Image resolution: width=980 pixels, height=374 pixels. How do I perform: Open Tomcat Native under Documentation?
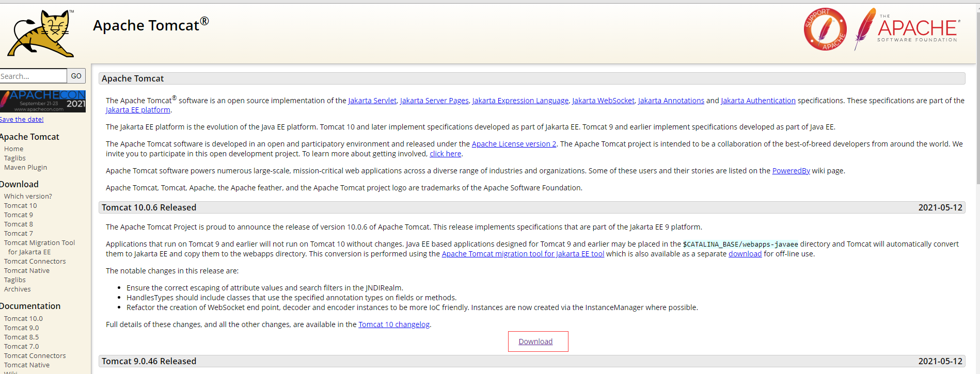[x=27, y=365]
